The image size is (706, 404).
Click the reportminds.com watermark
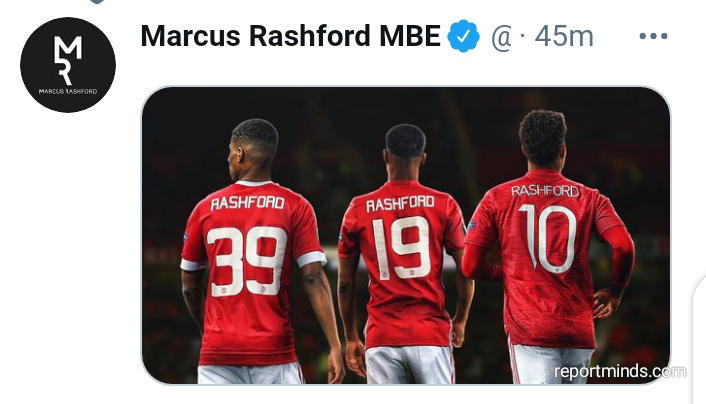(x=620, y=372)
